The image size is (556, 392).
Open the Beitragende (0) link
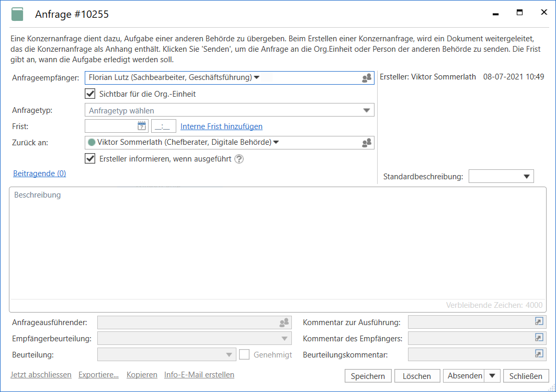click(x=39, y=174)
